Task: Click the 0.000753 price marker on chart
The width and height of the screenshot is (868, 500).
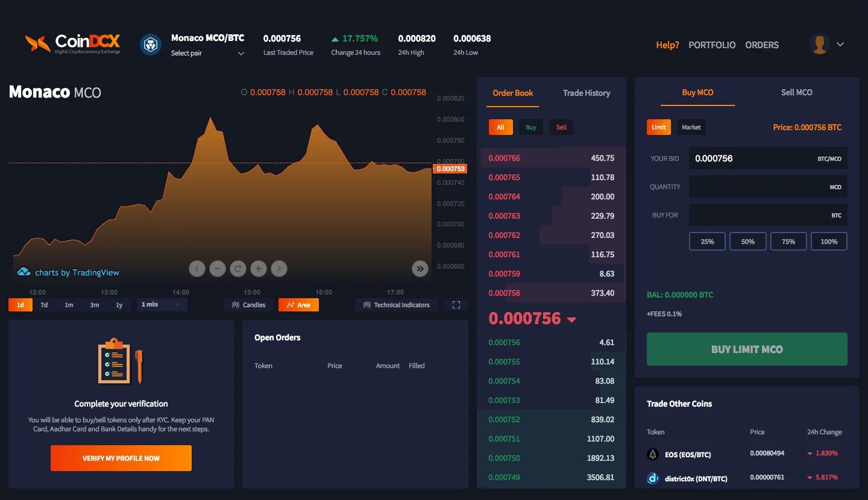Action: [450, 169]
